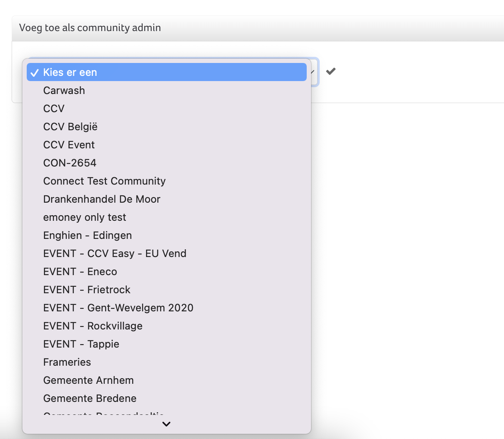
Task: Choose Drankenhandel De Moor
Action: (167, 199)
